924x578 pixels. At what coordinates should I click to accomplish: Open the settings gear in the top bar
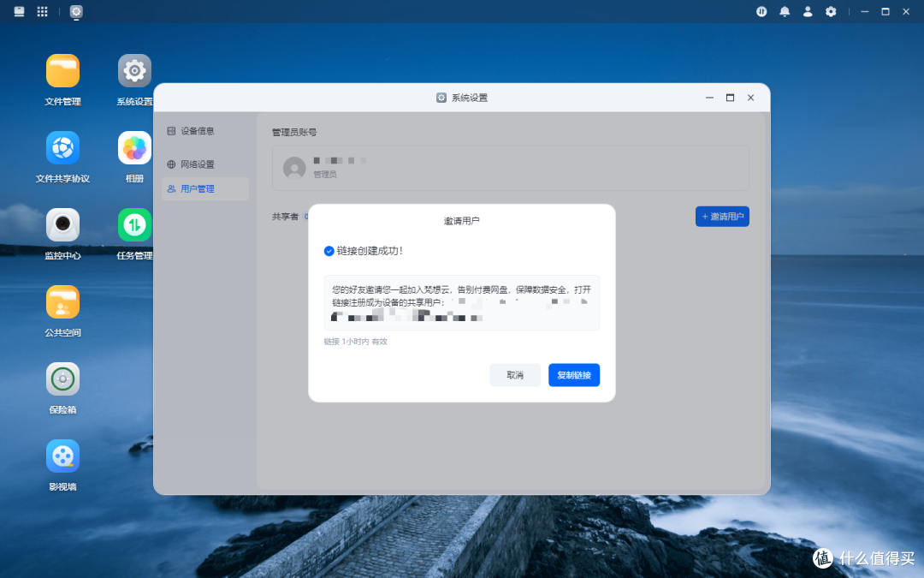click(x=830, y=11)
